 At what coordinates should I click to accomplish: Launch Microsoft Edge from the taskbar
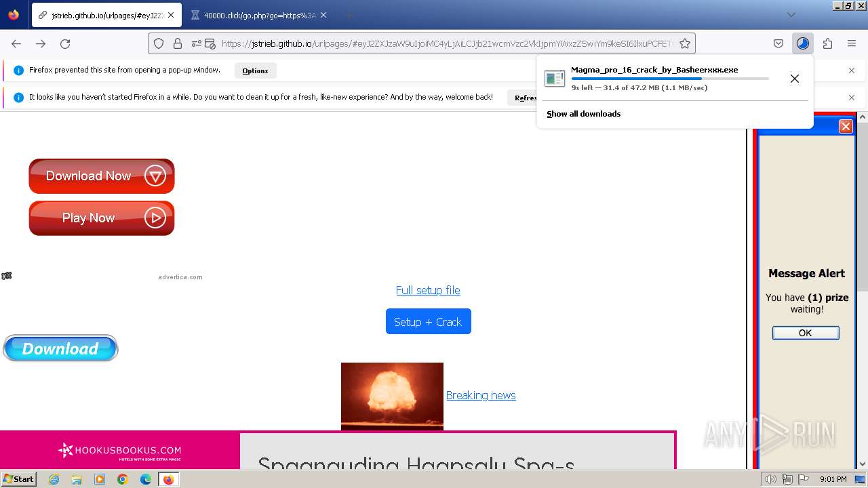click(146, 479)
